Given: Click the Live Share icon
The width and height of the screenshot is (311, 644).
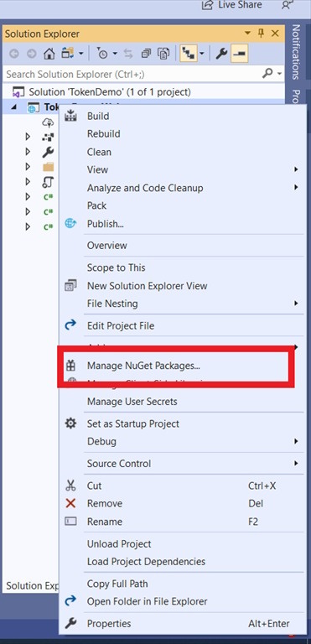Looking at the screenshot, I should pos(208,5).
